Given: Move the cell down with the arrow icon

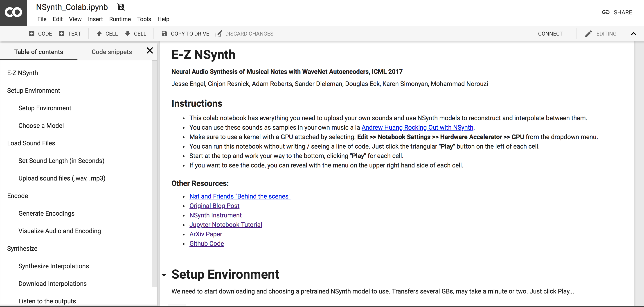Looking at the screenshot, I should (x=128, y=34).
